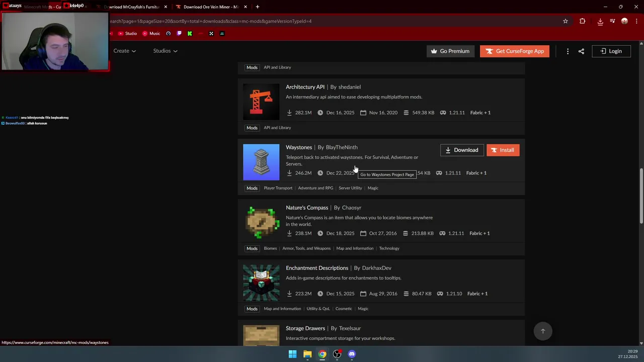
Task: Open Discord from the taskbar
Action: point(352,354)
